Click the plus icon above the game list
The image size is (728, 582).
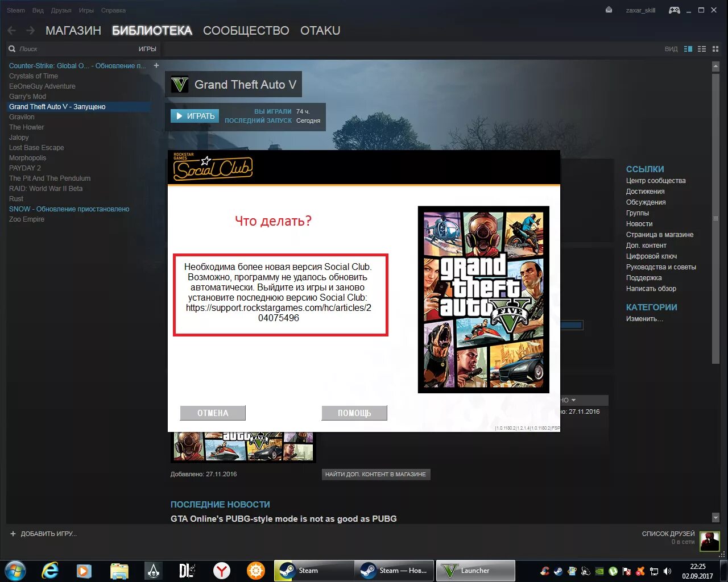point(156,65)
